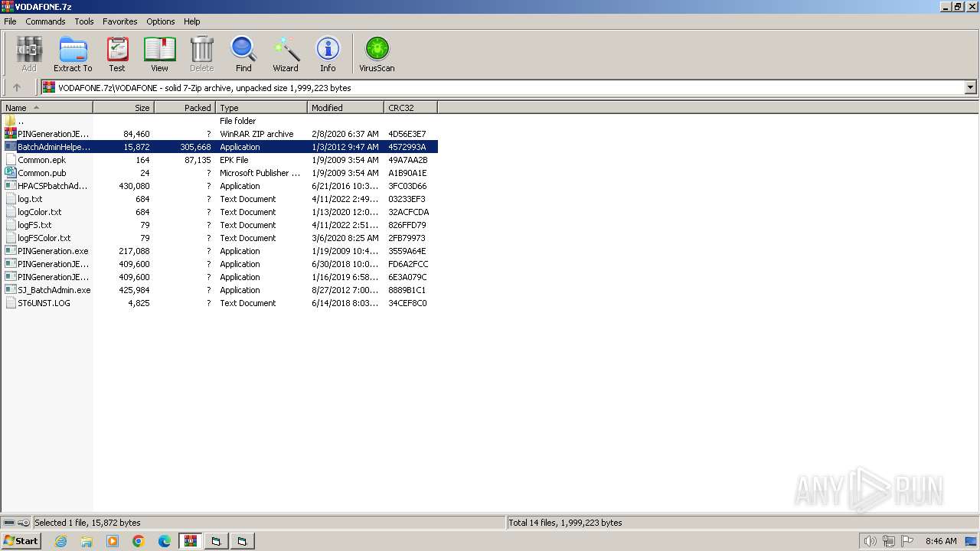The height and width of the screenshot is (551, 980).
Task: Sort by CRC32 column header
Action: click(x=411, y=108)
